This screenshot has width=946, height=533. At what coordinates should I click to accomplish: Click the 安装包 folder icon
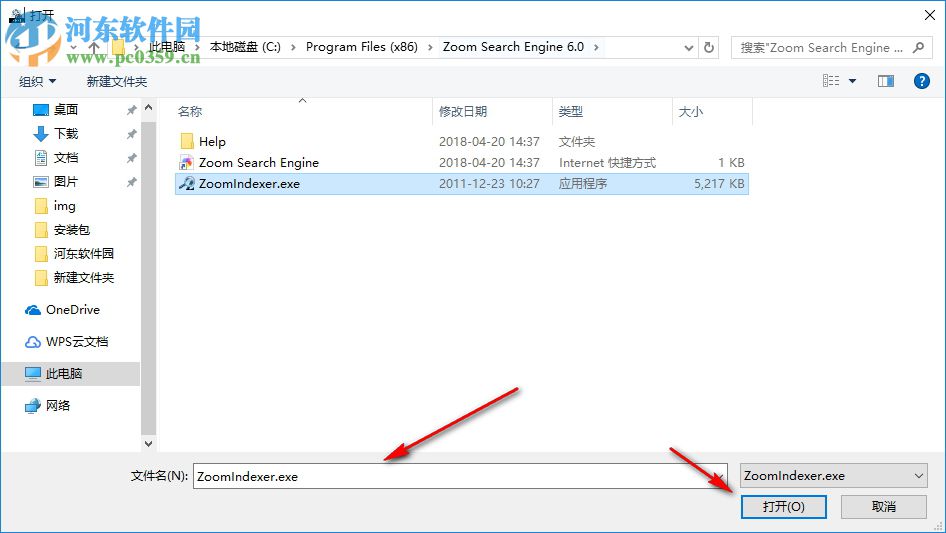click(41, 230)
